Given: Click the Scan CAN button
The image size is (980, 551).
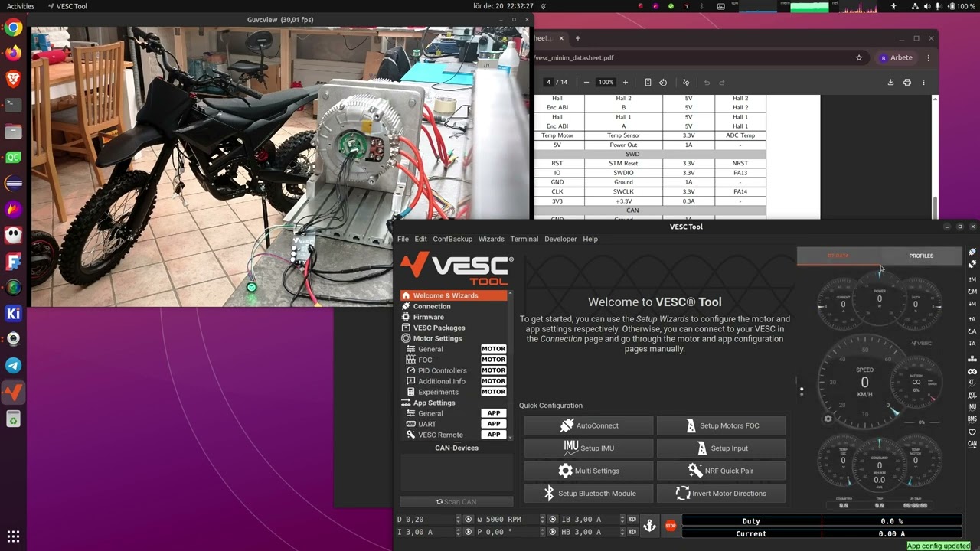Looking at the screenshot, I should click(x=456, y=502).
